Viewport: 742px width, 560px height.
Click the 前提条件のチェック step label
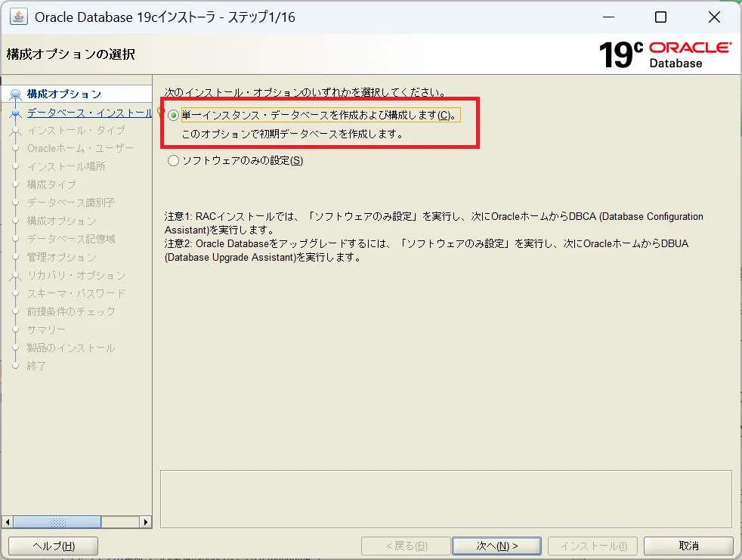click(x=71, y=311)
